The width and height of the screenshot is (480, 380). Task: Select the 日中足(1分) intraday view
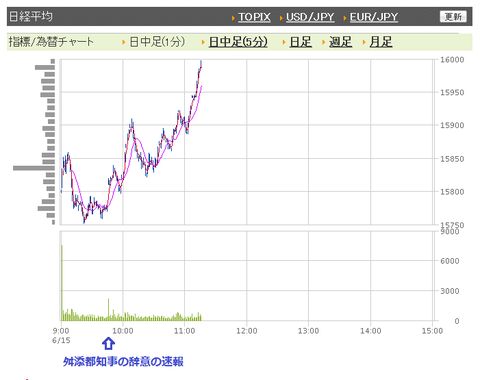pyautogui.click(x=157, y=42)
